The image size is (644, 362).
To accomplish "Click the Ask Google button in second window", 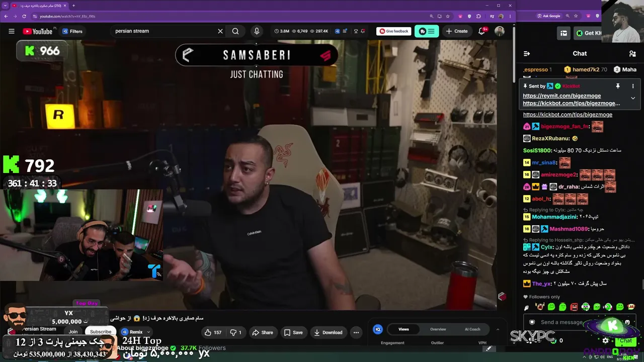I will (548, 16).
